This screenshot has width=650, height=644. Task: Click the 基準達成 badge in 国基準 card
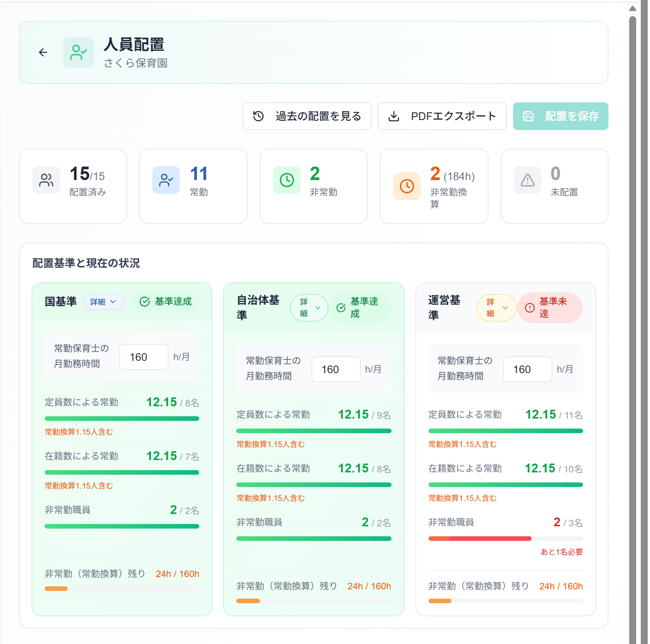tap(165, 302)
